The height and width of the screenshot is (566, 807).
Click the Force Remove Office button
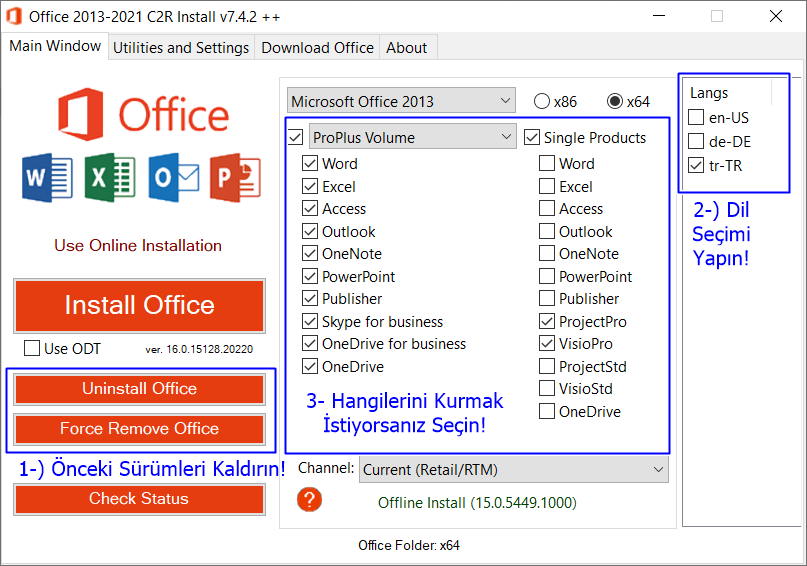tap(139, 429)
